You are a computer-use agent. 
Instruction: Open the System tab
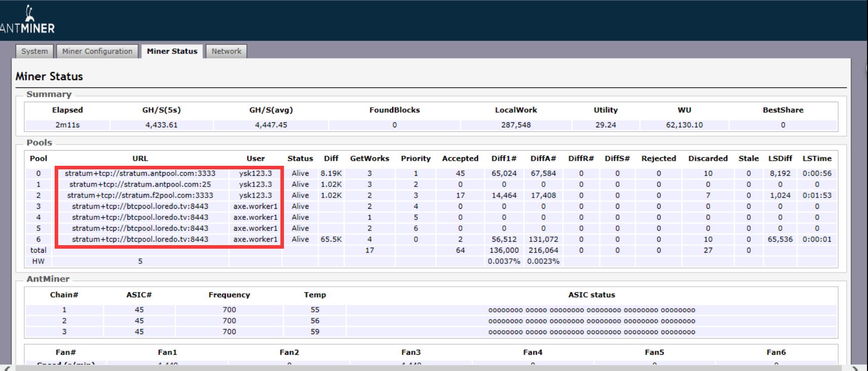(x=34, y=52)
